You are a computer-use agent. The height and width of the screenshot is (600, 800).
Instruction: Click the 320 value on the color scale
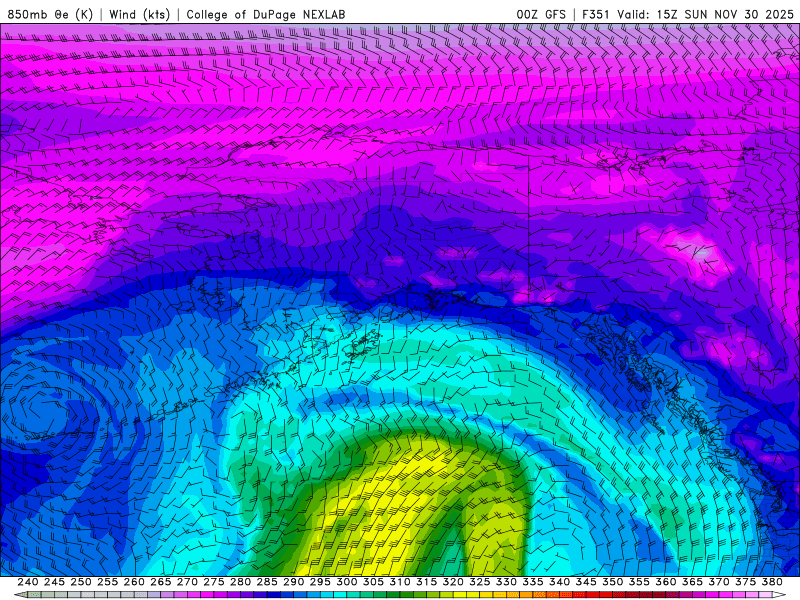click(x=453, y=582)
